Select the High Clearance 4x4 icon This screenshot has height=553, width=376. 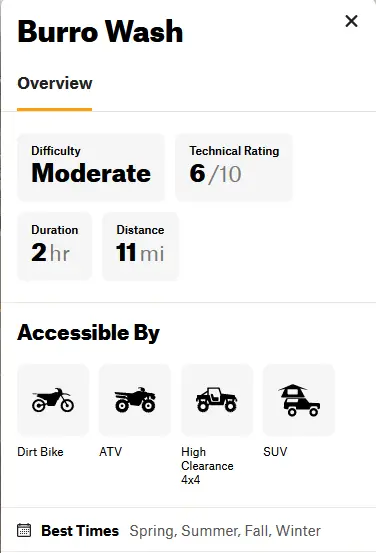click(217, 400)
